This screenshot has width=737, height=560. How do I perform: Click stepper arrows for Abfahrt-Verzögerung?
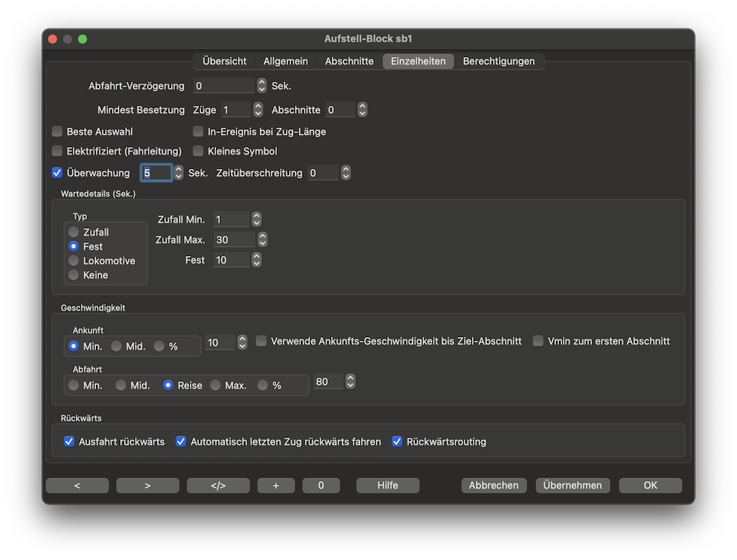click(x=262, y=86)
